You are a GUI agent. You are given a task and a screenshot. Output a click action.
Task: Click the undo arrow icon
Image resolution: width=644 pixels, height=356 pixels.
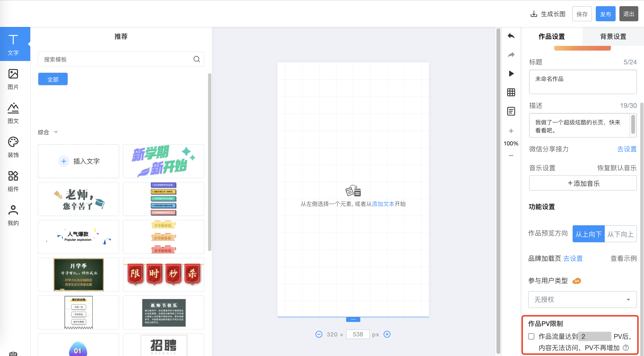[511, 36]
